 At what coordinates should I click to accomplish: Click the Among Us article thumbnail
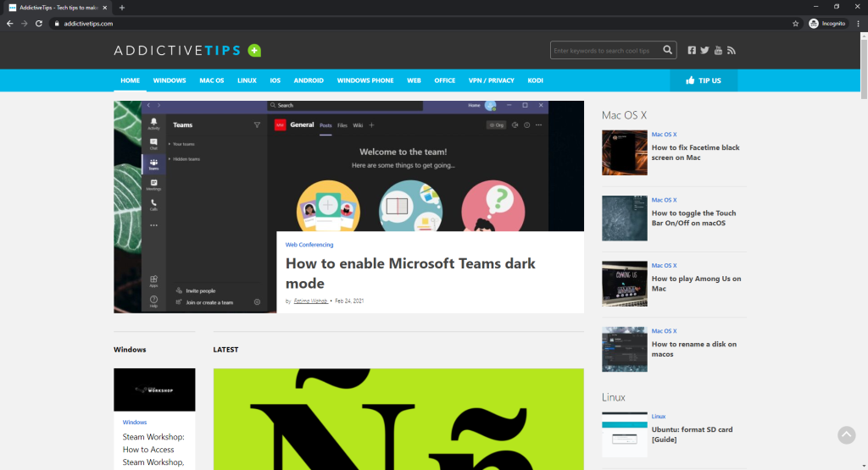click(625, 284)
